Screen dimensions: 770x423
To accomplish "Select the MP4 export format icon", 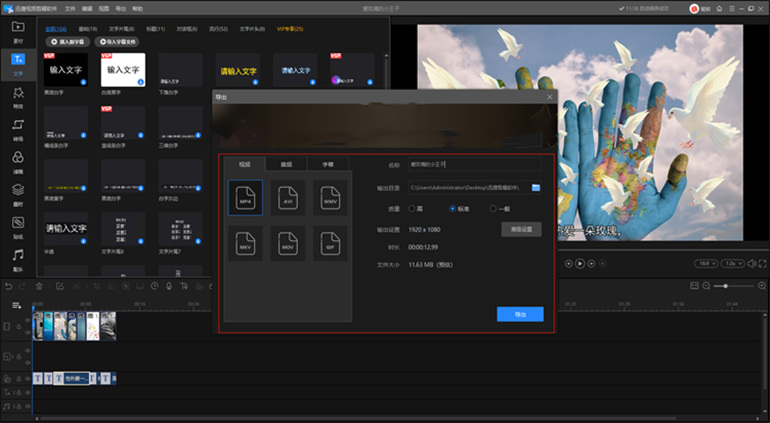I will 245,197.
